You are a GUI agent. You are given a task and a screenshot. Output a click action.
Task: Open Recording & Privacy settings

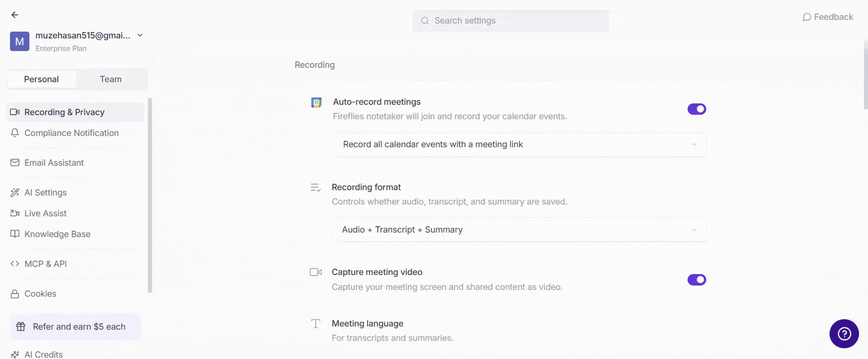pos(75,112)
